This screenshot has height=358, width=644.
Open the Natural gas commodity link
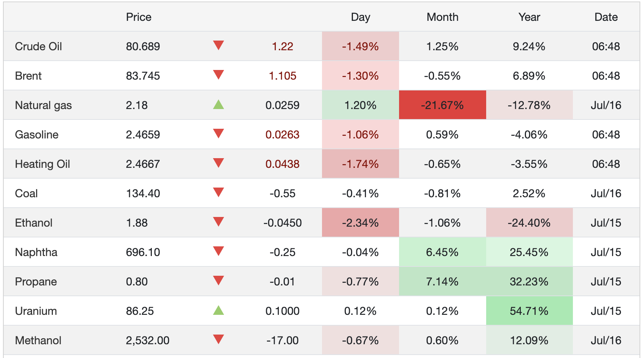(43, 105)
